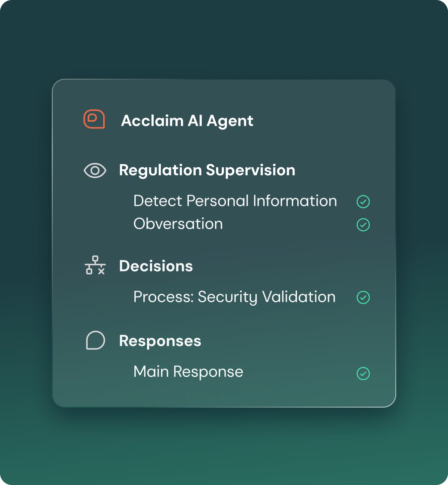Select the Acclaim AI Agent title
The width and height of the screenshot is (448, 485).
point(187,121)
